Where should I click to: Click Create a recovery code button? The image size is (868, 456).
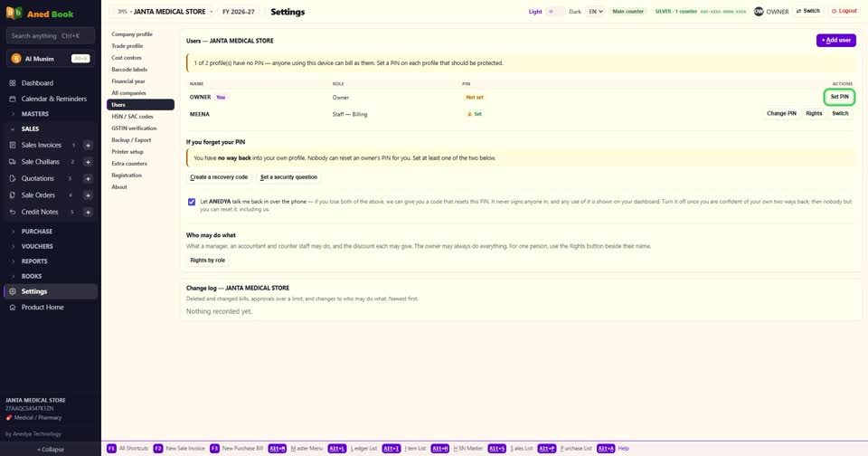(x=219, y=177)
